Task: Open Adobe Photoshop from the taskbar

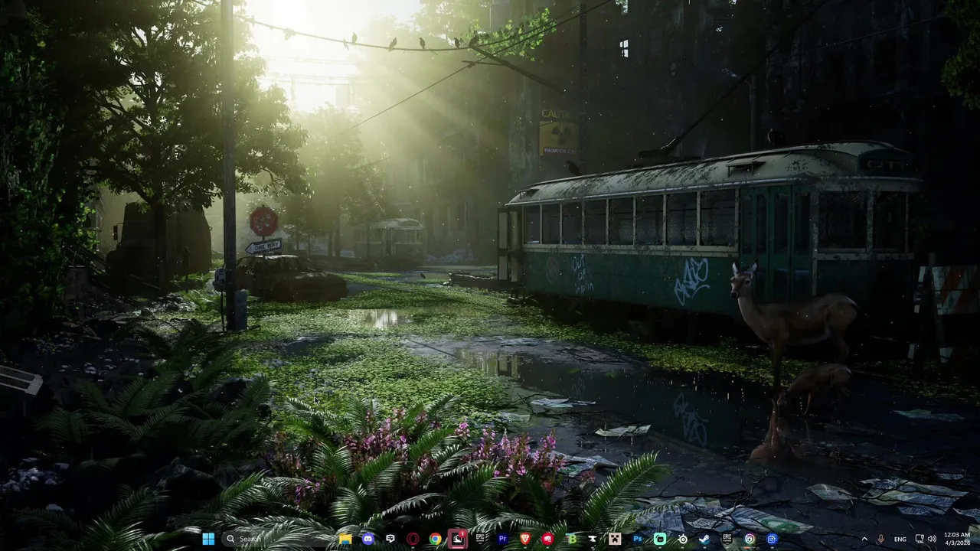Action: [x=637, y=539]
